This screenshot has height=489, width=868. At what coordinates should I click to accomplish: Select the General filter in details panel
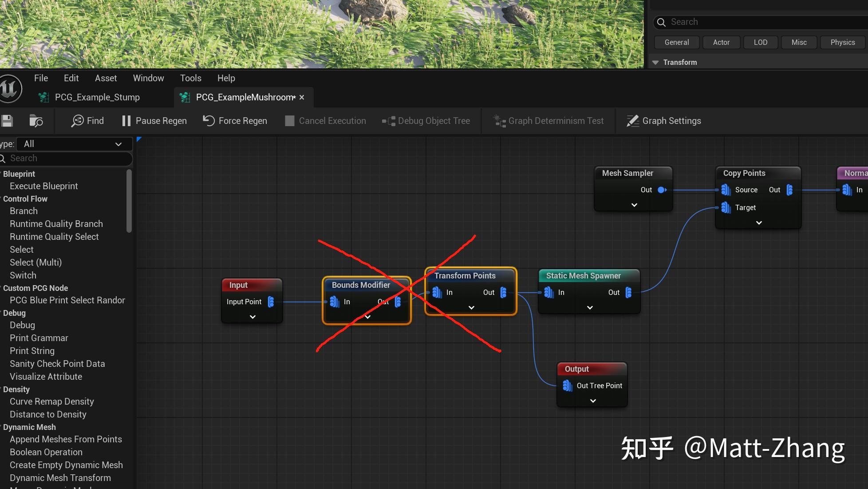pyautogui.click(x=677, y=42)
